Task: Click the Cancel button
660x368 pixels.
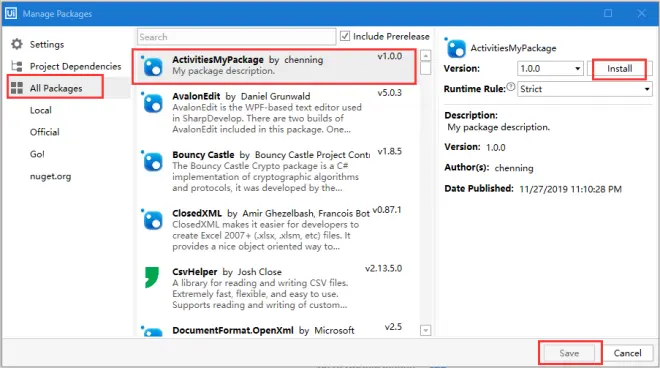Action: point(627,353)
